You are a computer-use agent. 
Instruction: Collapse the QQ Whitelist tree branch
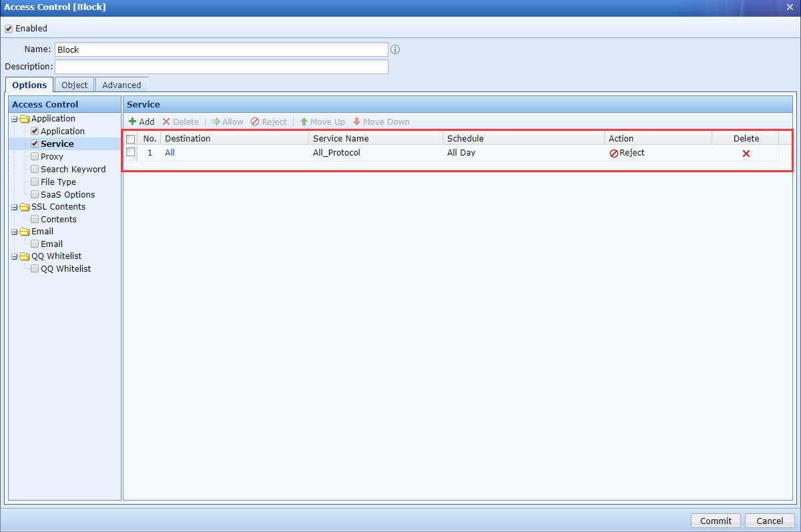pyautogui.click(x=13, y=256)
